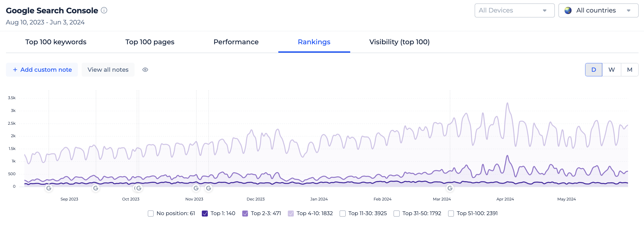Open the Google update marker in early Oct 2023

[139, 188]
